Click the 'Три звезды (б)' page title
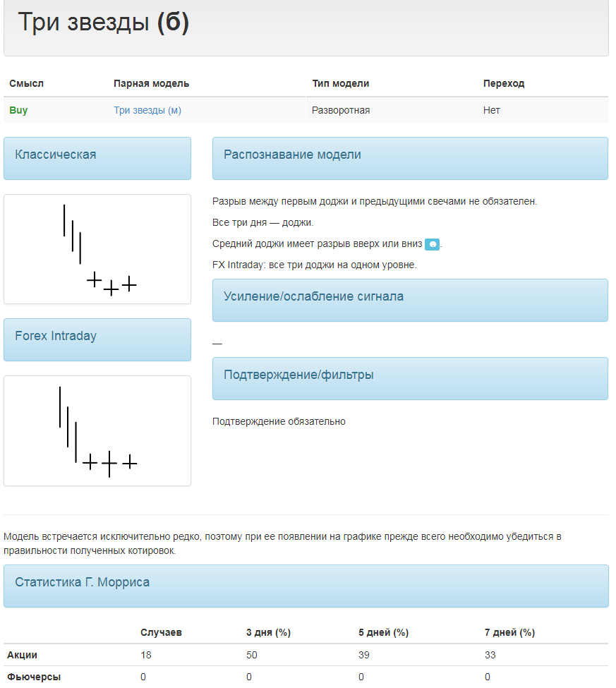 (104, 22)
